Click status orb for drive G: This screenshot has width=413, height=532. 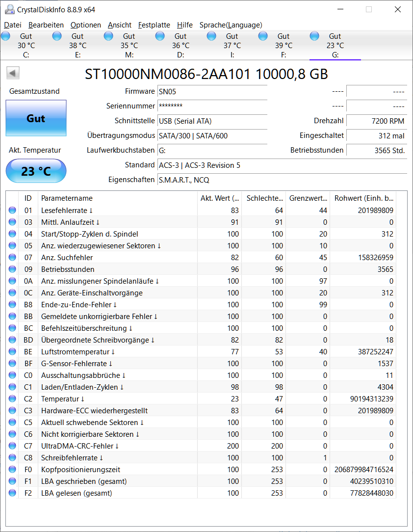[315, 36]
